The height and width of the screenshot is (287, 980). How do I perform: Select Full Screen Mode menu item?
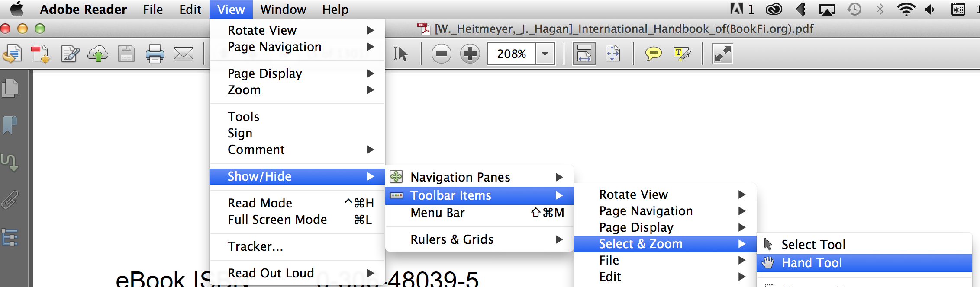(x=297, y=220)
